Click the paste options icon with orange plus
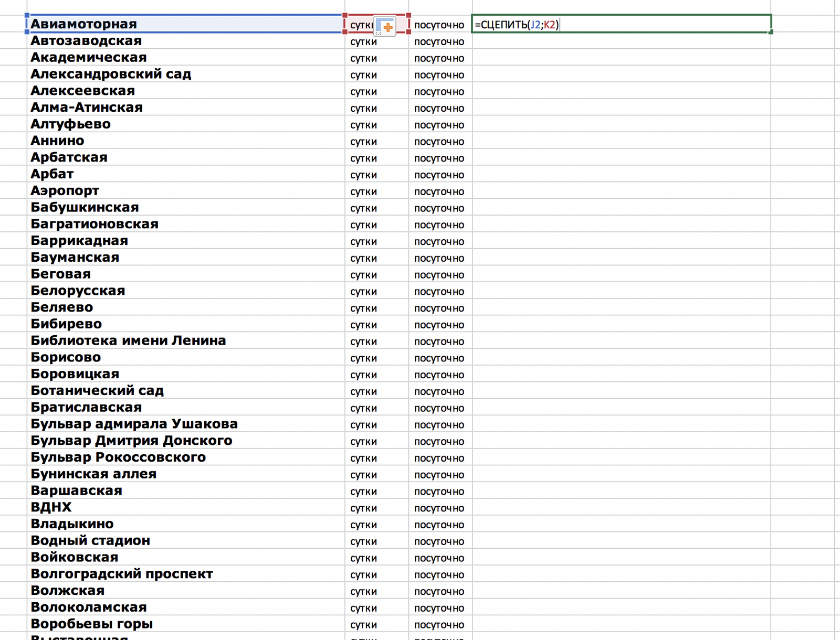The height and width of the screenshot is (640, 840). [x=385, y=26]
